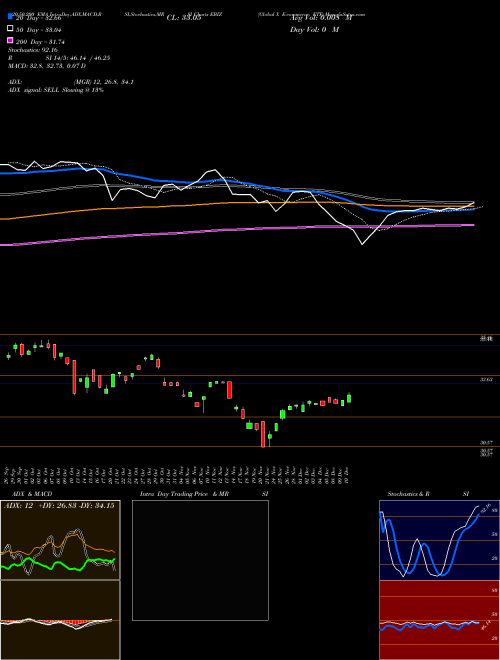
Task: Open the ADX indicator chart panel
Action: [x=60, y=540]
